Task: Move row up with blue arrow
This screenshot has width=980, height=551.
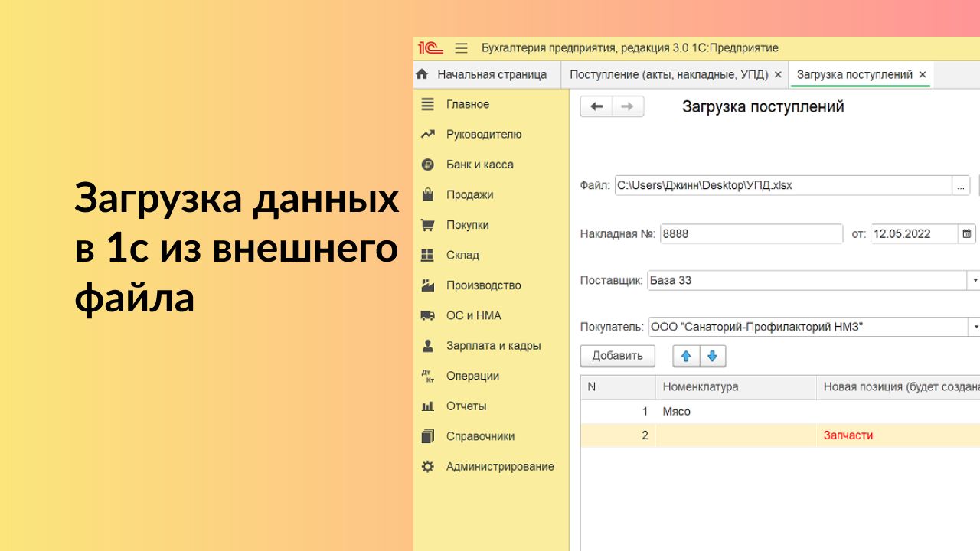Action: pyautogui.click(x=686, y=357)
